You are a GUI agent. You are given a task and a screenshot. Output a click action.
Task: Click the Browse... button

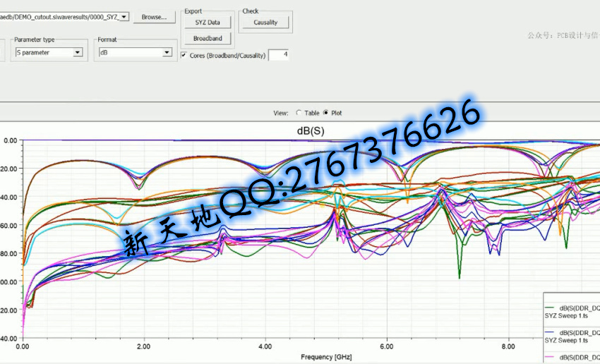click(154, 17)
